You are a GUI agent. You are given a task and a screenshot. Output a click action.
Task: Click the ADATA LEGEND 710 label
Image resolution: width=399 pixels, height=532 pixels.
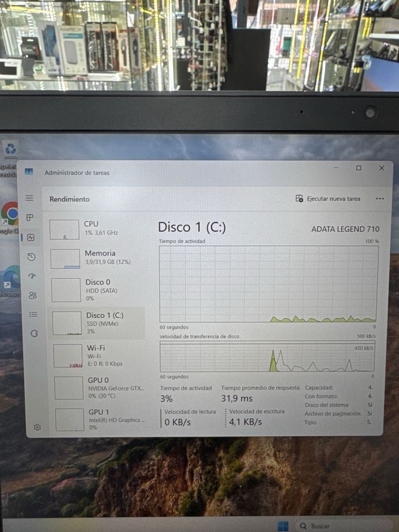point(346,229)
